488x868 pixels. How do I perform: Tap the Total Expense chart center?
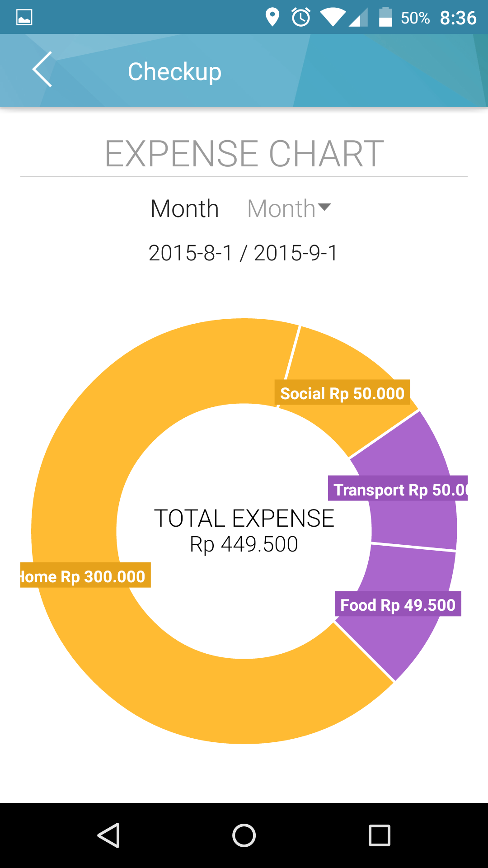pos(244,531)
